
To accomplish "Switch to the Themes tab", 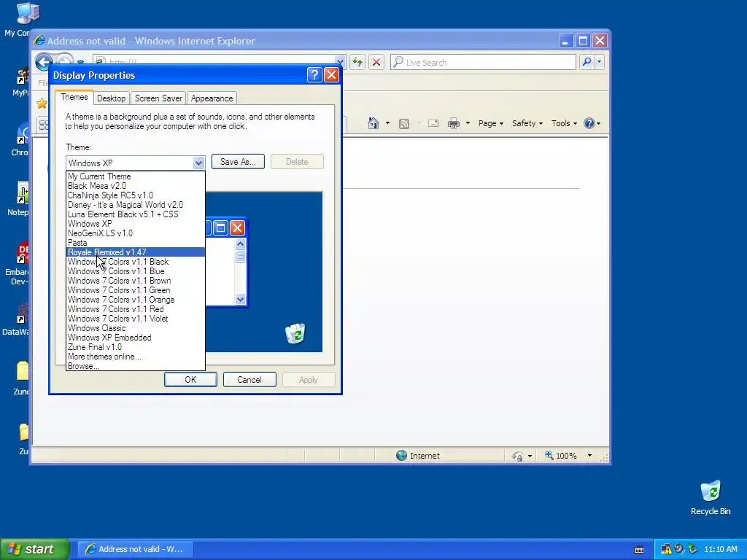I will (74, 97).
